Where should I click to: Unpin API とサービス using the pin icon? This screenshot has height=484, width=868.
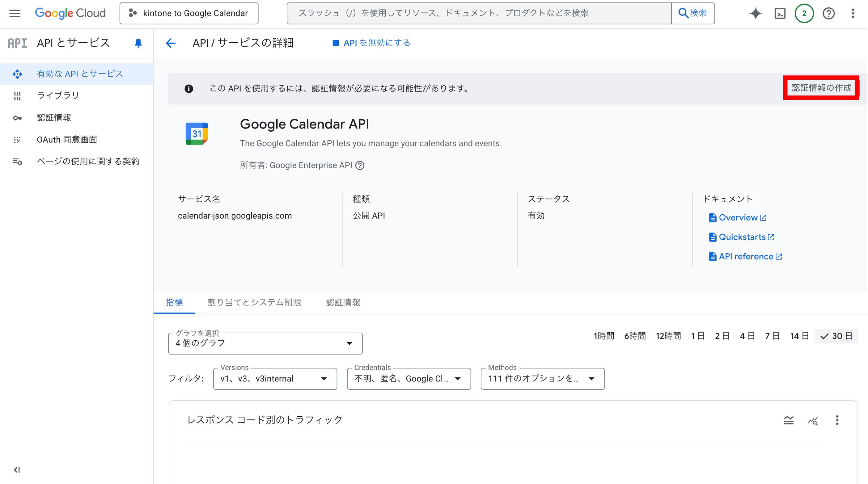click(x=138, y=43)
